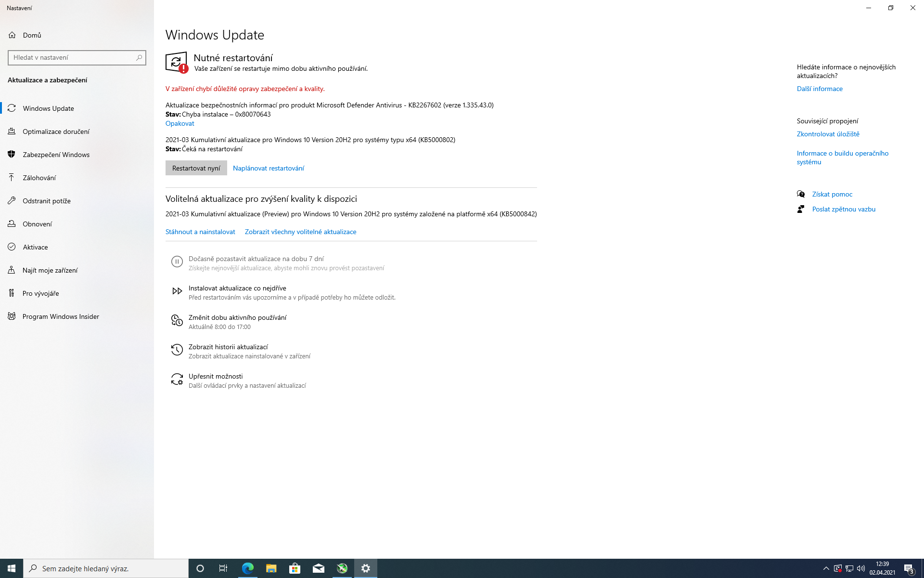Click the Odstranit potíže wrench icon
The width and height of the screenshot is (924, 578).
point(12,201)
